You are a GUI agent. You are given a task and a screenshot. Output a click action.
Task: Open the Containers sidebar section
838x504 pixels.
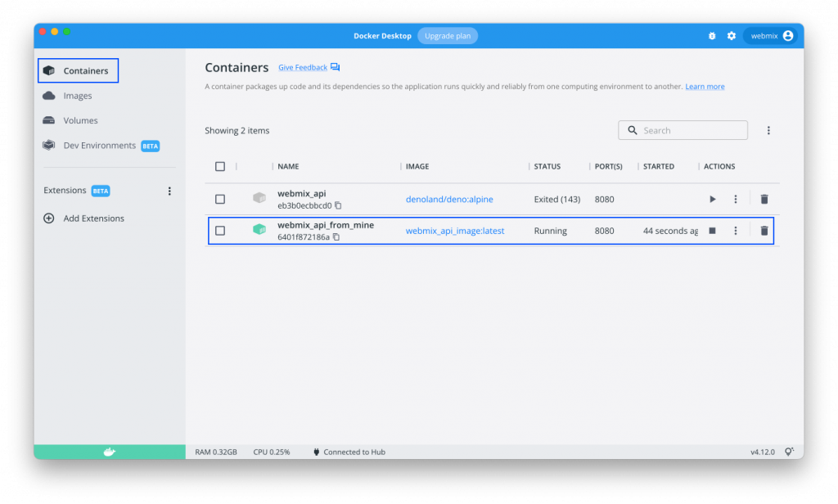(x=78, y=70)
